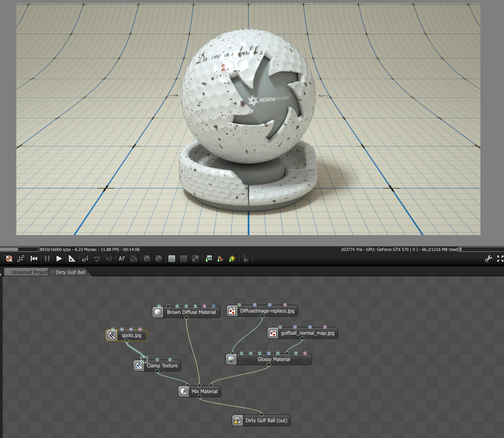
Task: Click the DiffuseImage-replace.jpg output pin
Action: [262, 316]
